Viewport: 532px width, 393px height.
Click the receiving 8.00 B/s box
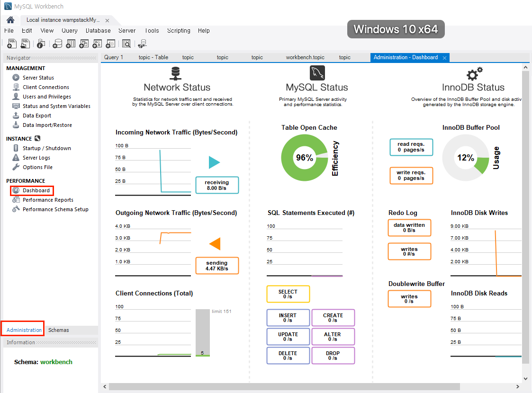pos(217,185)
